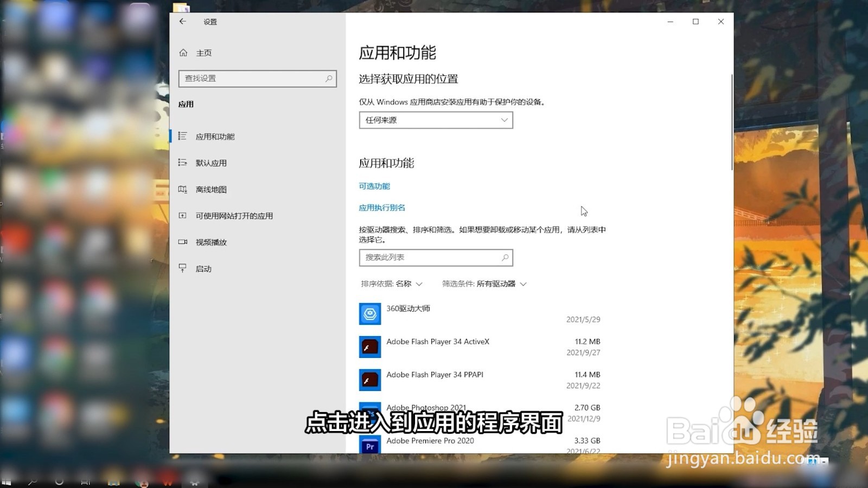Select the 360驱动大师 app entry
The height and width of the screenshot is (488, 868).
click(x=480, y=314)
